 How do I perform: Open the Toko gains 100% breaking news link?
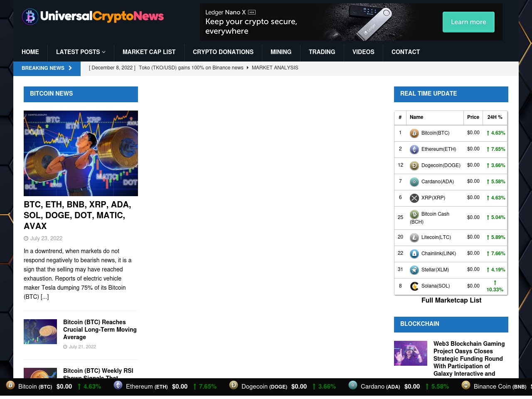191,68
